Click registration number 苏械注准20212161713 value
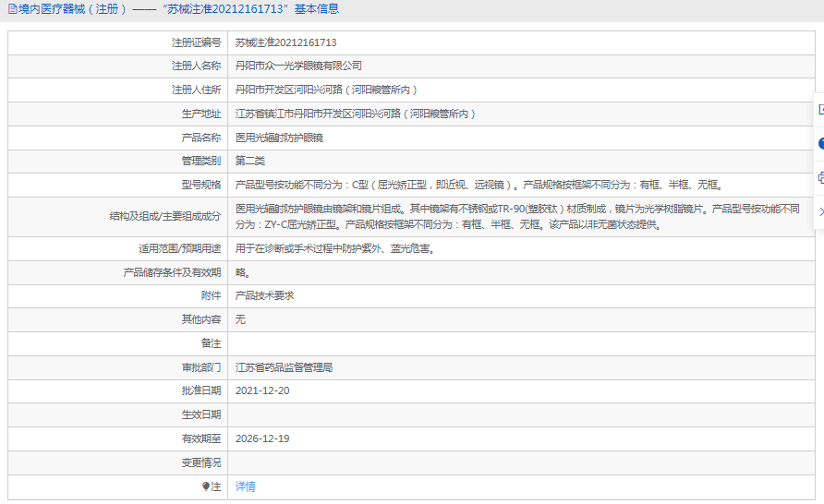Screen dimensions: 824x504 point(285,42)
